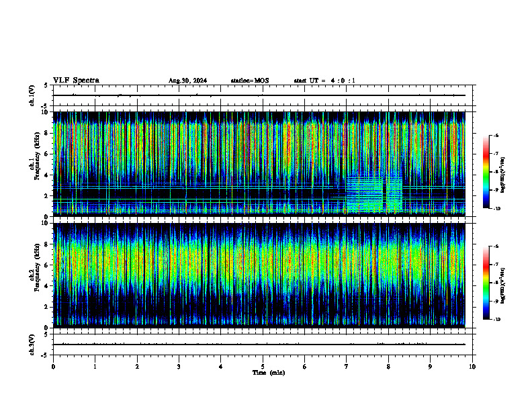Click the "start UT = 4 : 0 : 1" text
Screen dimensions: 532x411
coord(324,81)
